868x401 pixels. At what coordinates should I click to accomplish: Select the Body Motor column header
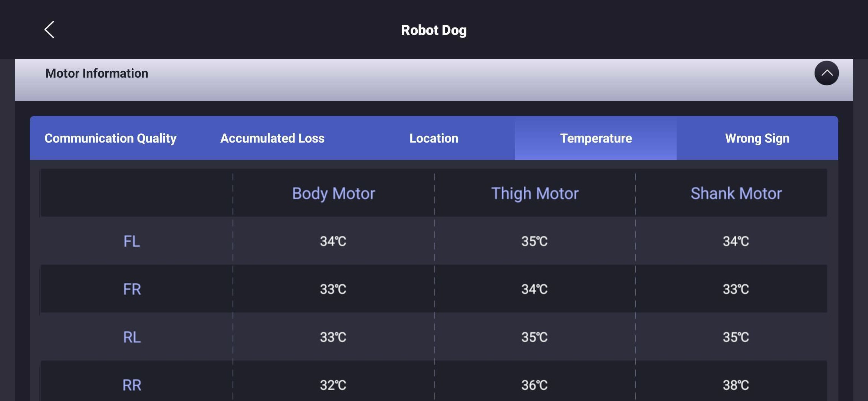pos(333,193)
